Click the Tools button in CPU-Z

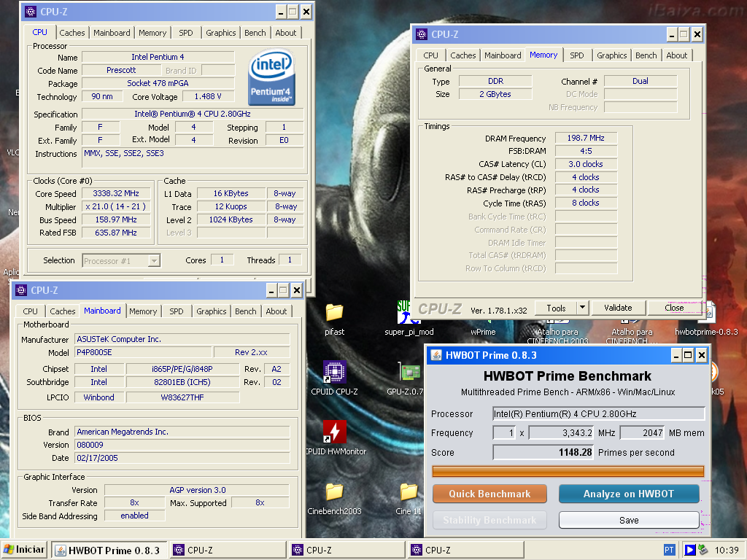[x=556, y=308]
